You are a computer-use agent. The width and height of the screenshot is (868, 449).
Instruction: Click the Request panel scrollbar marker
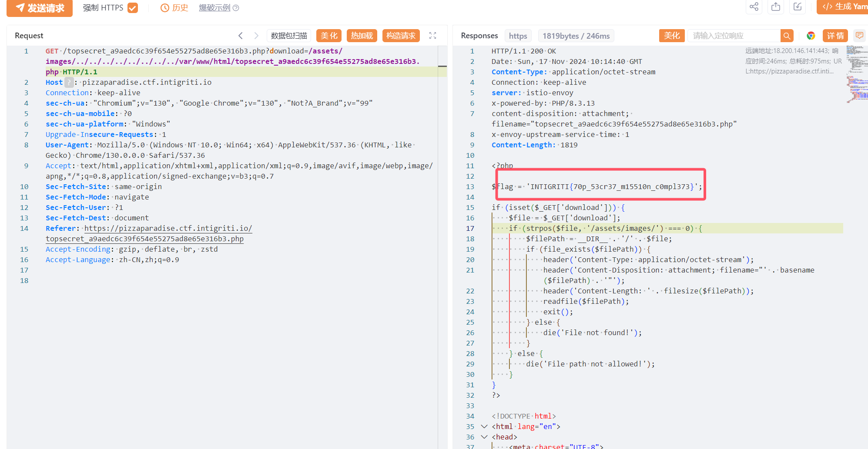442,66
